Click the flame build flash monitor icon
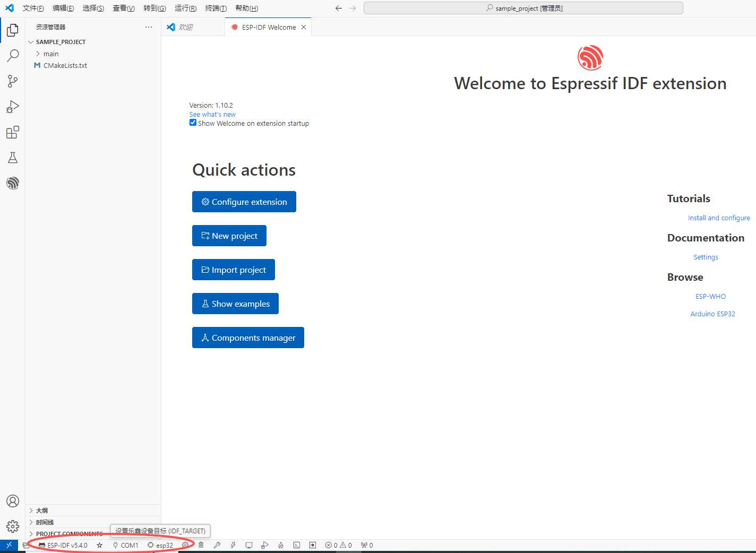 [x=280, y=545]
